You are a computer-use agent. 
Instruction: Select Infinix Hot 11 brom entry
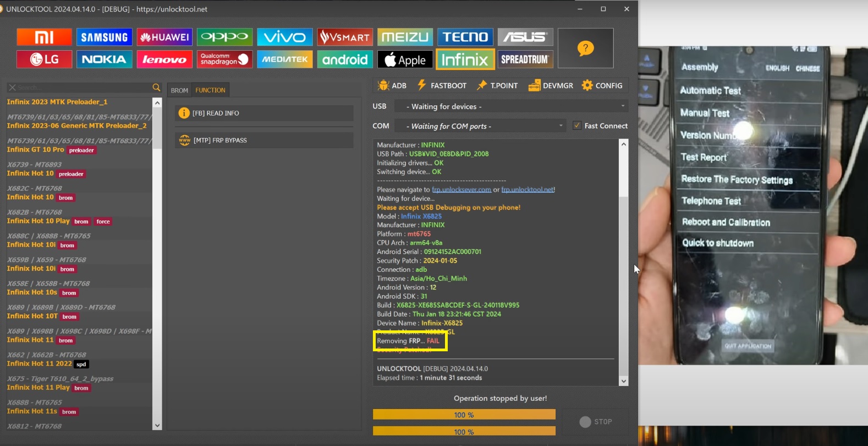[x=41, y=340]
